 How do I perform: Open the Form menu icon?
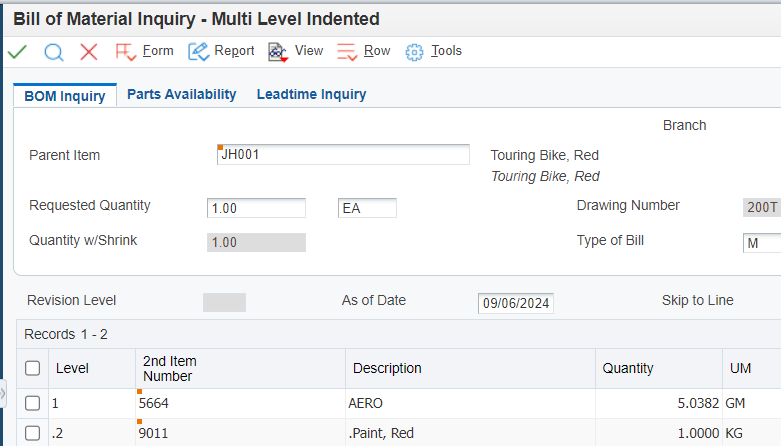(126, 52)
